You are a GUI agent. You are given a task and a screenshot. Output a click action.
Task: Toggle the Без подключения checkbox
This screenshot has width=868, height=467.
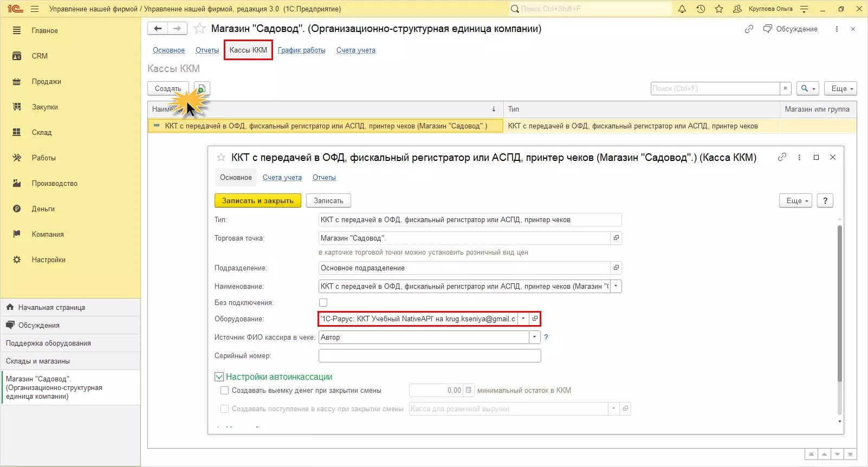[323, 303]
